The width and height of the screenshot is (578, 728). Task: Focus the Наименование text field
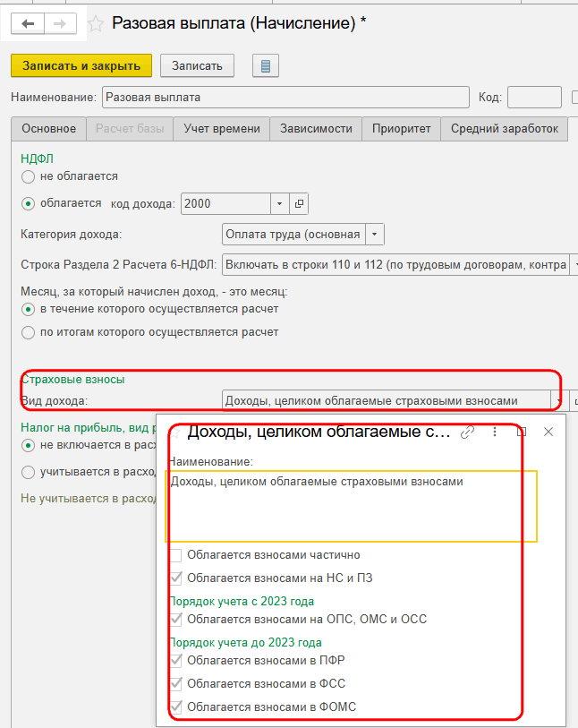coord(285,98)
